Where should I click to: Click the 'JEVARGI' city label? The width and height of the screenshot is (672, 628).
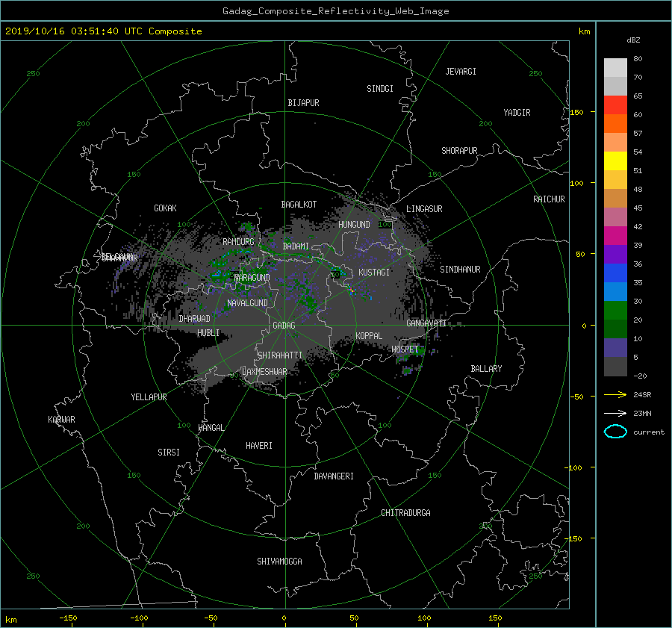coord(461,72)
